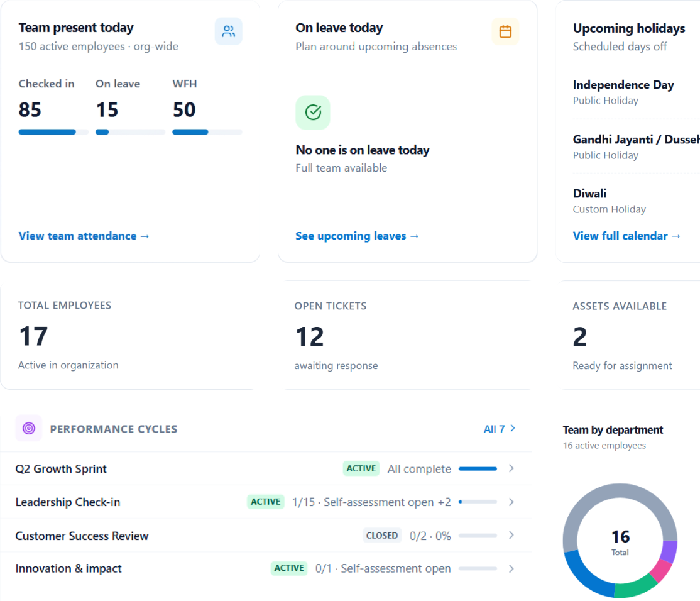
Task: Click the On leave count 15
Action: [x=107, y=110]
